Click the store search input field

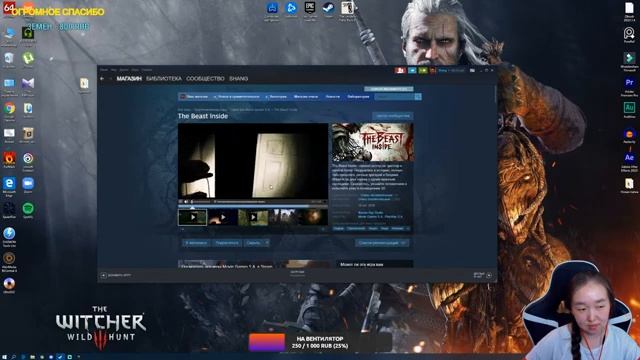pyautogui.click(x=394, y=97)
